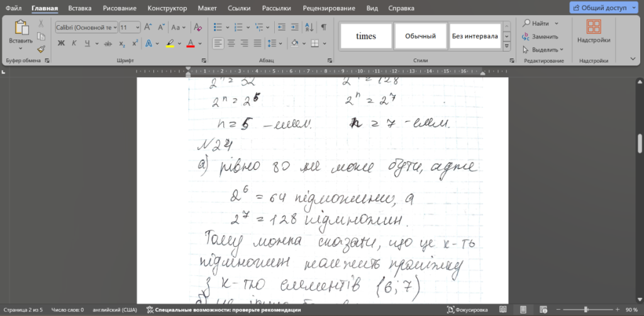This screenshot has width=644, height=316.
Task: Toggle italic formatting (К)
Action: pos(74,43)
